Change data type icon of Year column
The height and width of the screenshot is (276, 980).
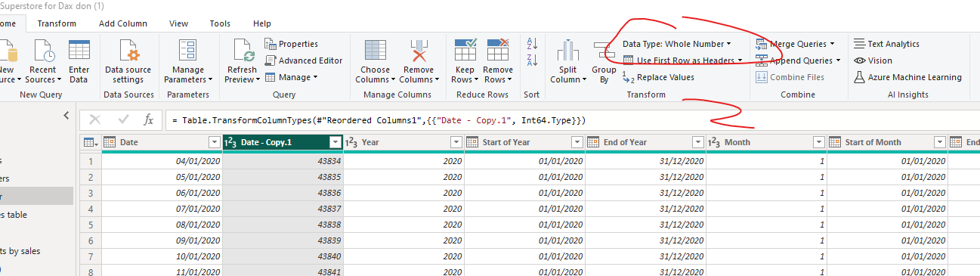(x=351, y=142)
